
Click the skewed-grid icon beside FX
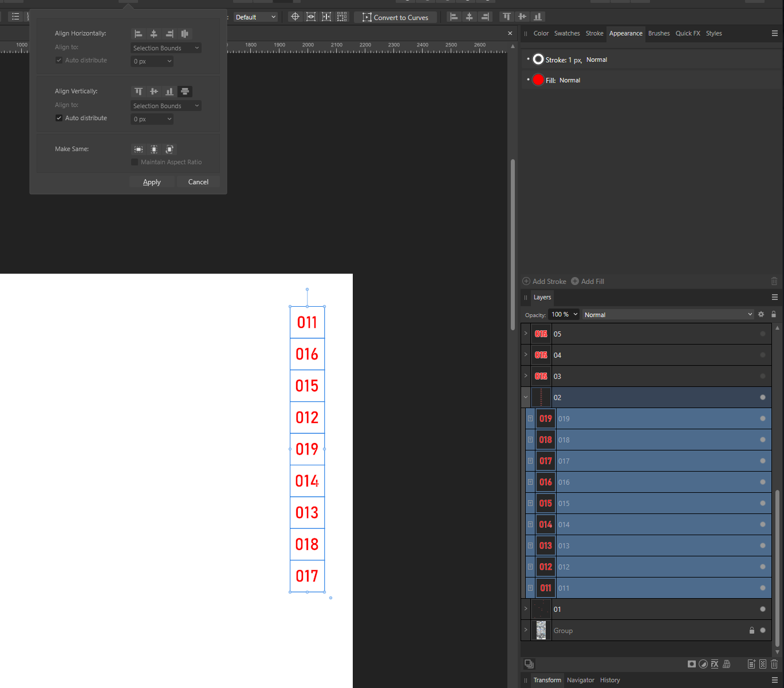[727, 664]
